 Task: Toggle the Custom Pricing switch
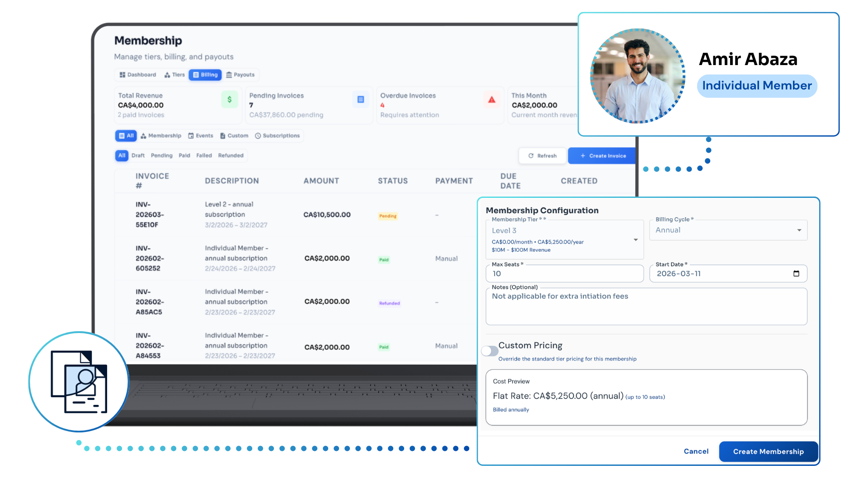[490, 351]
